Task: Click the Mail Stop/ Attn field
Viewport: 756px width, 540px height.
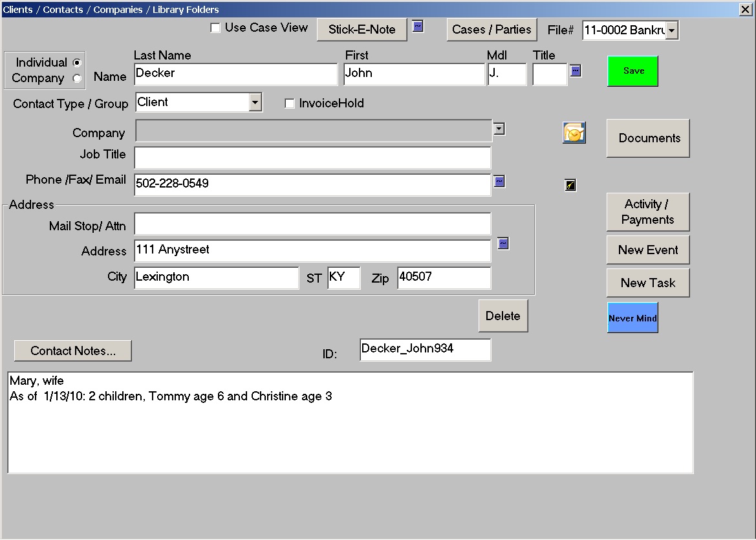Action: [312, 224]
